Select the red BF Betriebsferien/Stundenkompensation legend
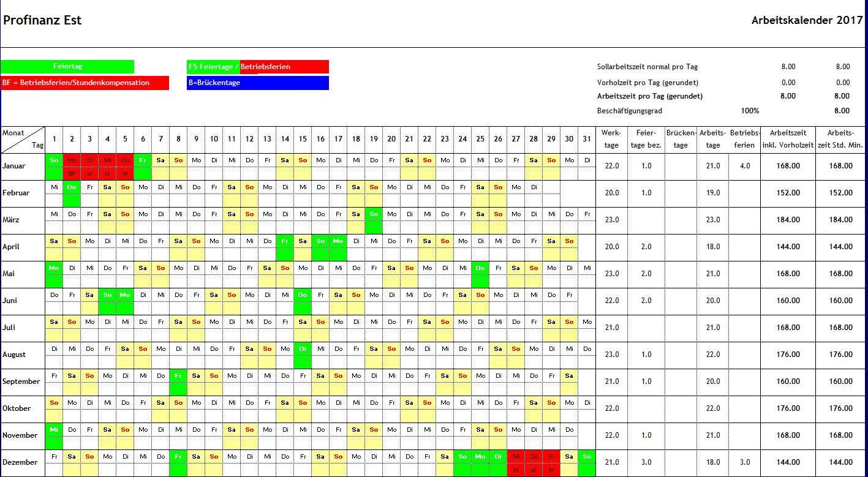 pyautogui.click(x=85, y=83)
